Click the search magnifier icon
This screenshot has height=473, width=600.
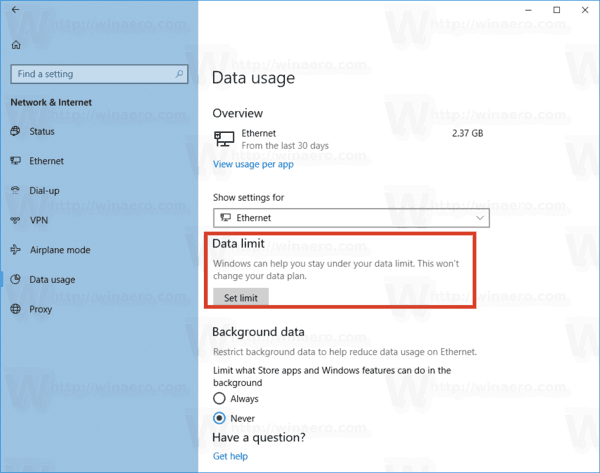click(x=179, y=73)
